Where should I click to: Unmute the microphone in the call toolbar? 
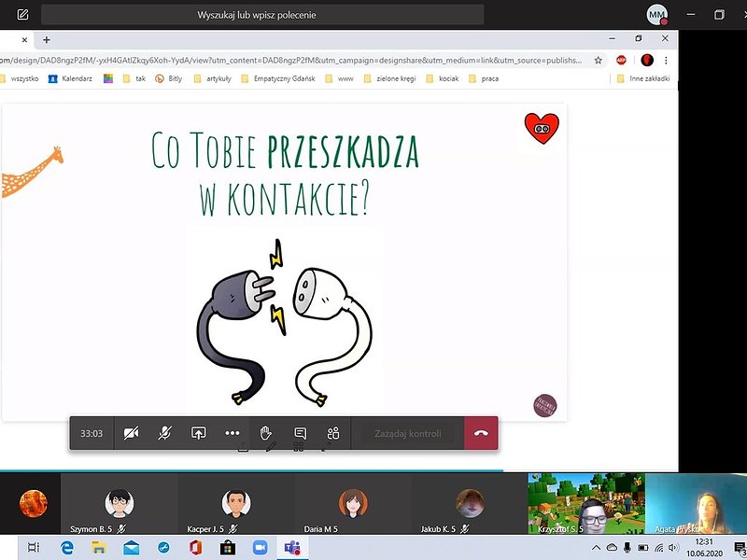[x=165, y=433]
